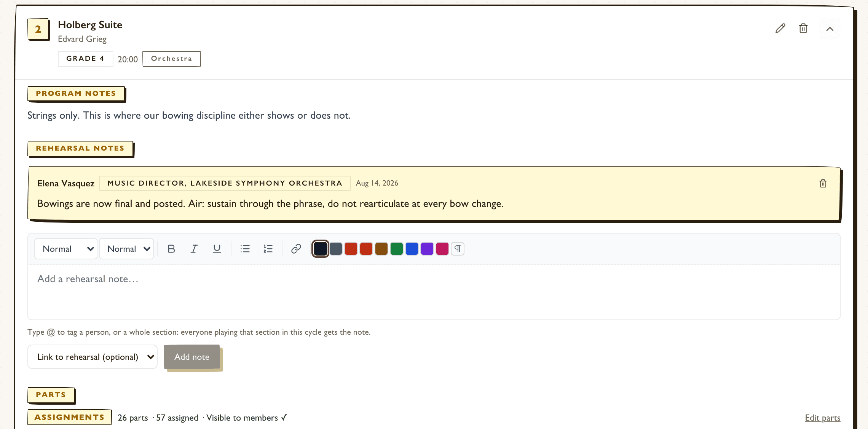Click the ASSIGNMENTS label
868x429 pixels.
(69, 417)
